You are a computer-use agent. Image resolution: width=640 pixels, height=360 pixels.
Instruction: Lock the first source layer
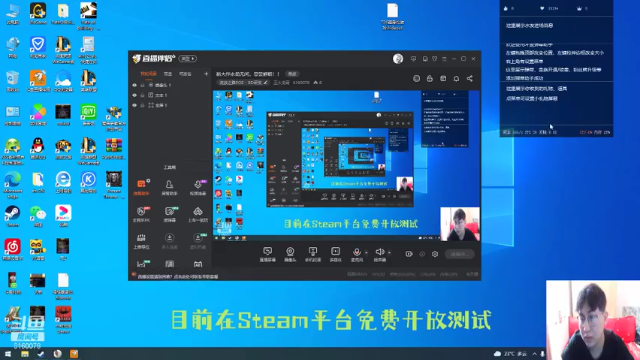(x=142, y=85)
